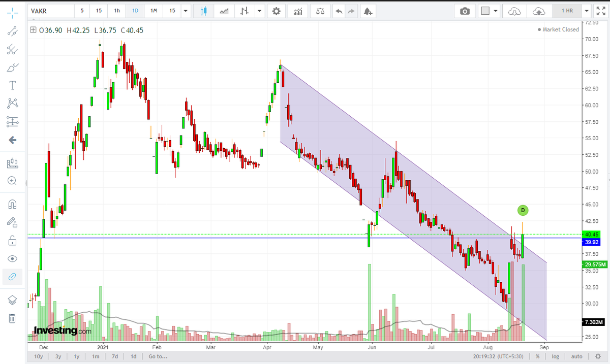Click the zoom in magnifier tool
The image size is (610, 364).
click(x=13, y=181)
